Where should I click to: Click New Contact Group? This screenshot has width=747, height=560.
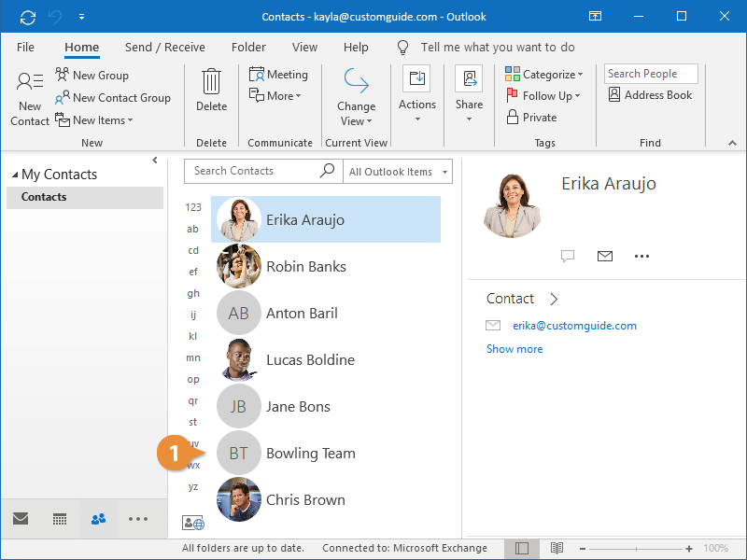(x=112, y=98)
